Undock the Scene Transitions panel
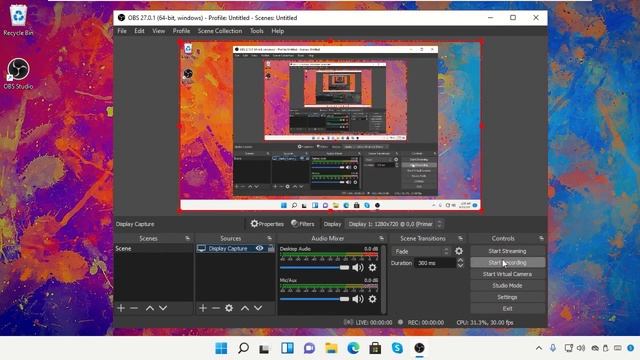Image resolution: width=640 pixels, height=360 pixels. [x=460, y=238]
